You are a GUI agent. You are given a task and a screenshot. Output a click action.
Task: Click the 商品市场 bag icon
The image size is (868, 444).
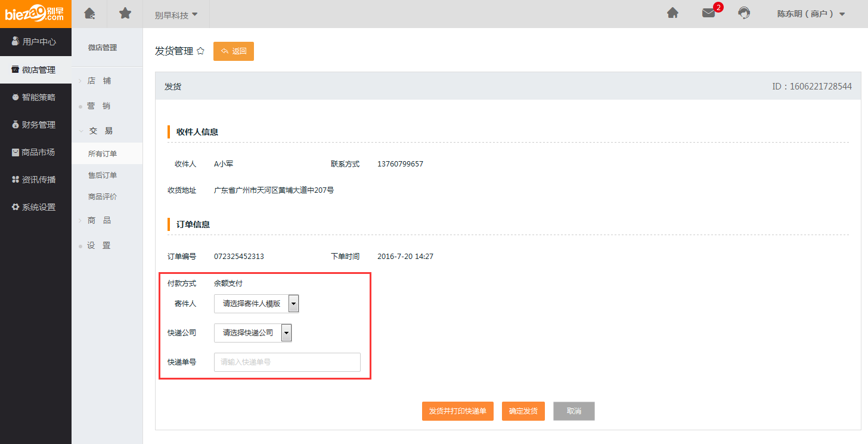coord(15,152)
